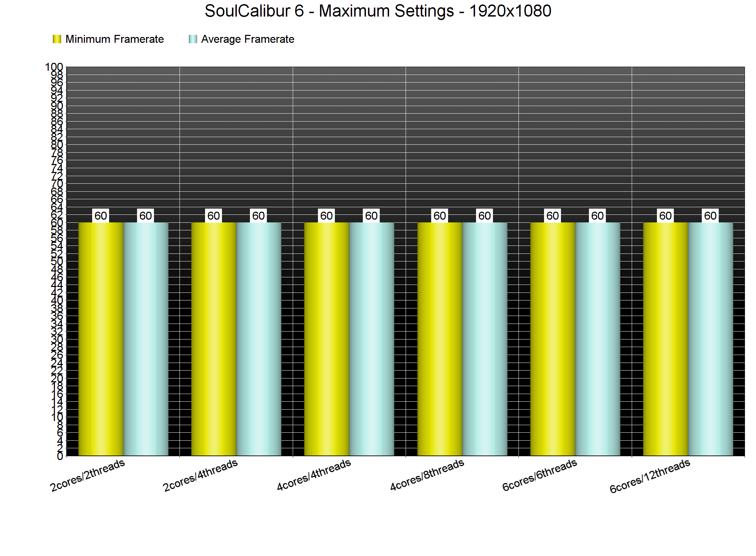Click the teal Average Framerate legend swatch
This screenshot has height=556, width=756.
(193, 39)
